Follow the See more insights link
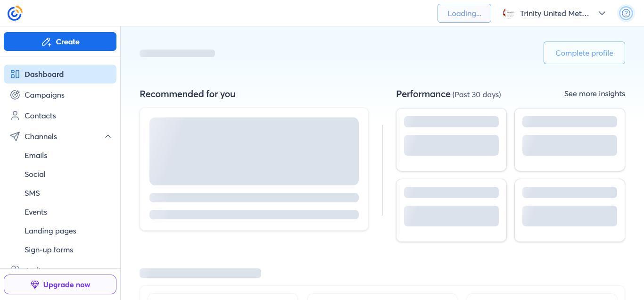 594,93
